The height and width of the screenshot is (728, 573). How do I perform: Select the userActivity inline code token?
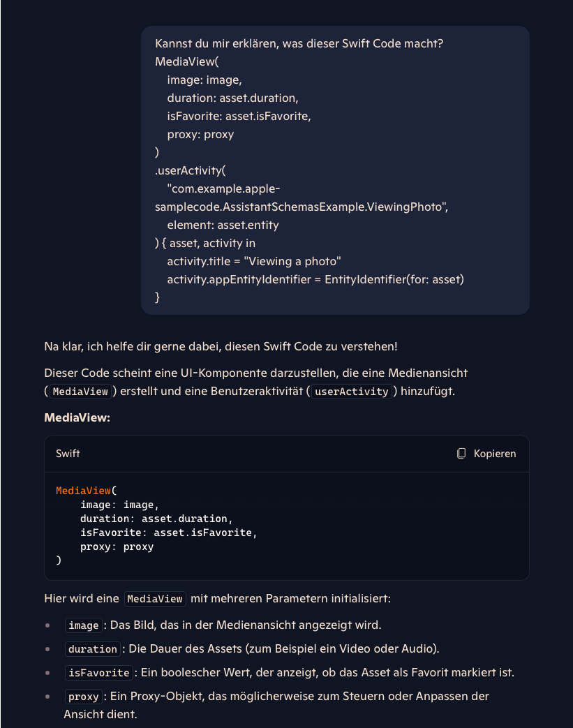[351, 392]
